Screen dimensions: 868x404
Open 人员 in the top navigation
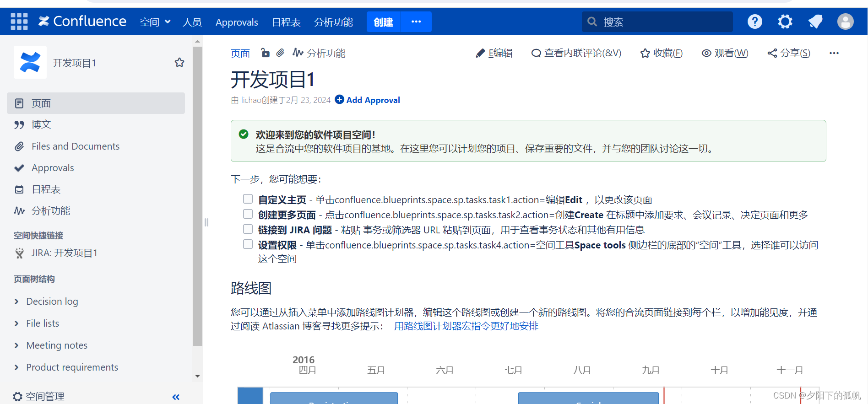tap(192, 22)
